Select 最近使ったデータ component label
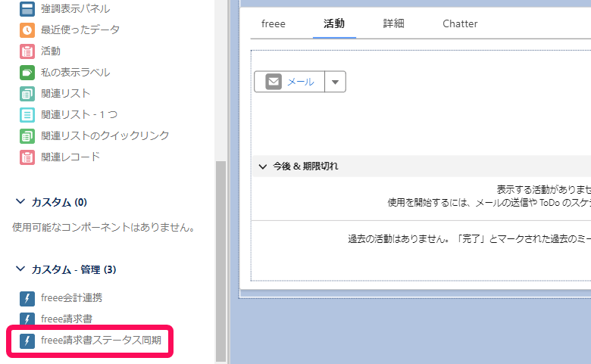 (x=80, y=30)
